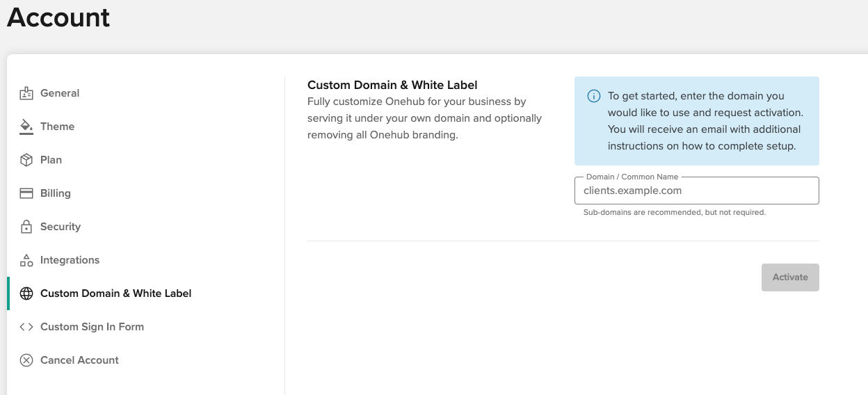Select Custom Sign In Form menu item
868x395 pixels.
(x=92, y=327)
